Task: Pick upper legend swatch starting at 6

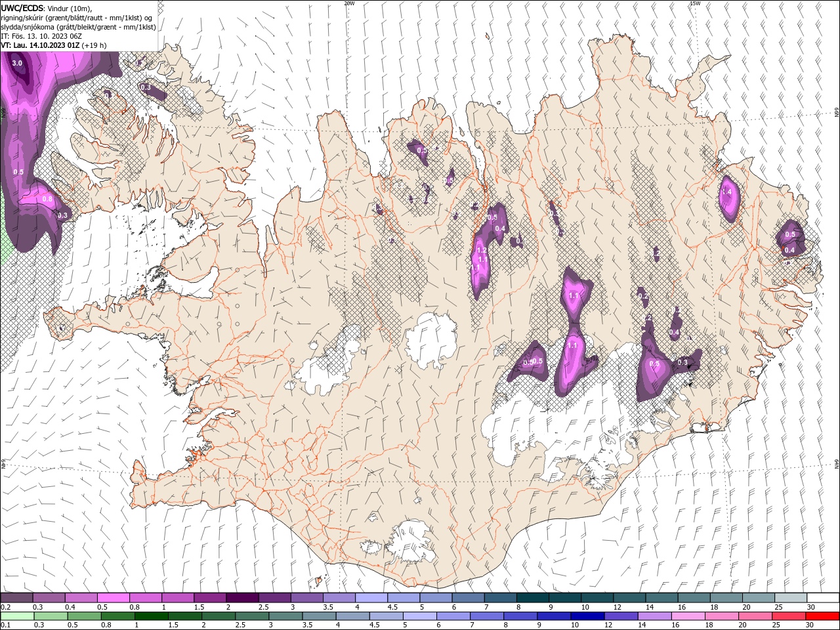Action: coord(467,598)
